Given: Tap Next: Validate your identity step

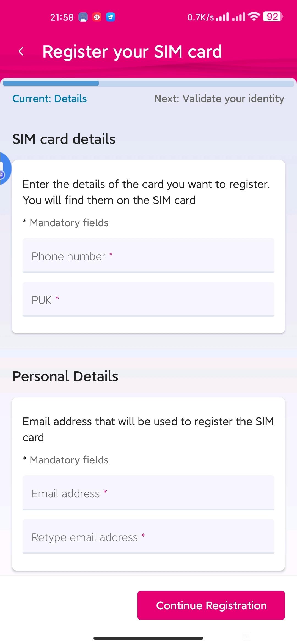Looking at the screenshot, I should 219,99.
